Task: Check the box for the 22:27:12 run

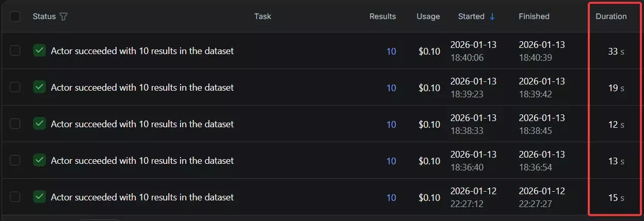Action: 15,197
